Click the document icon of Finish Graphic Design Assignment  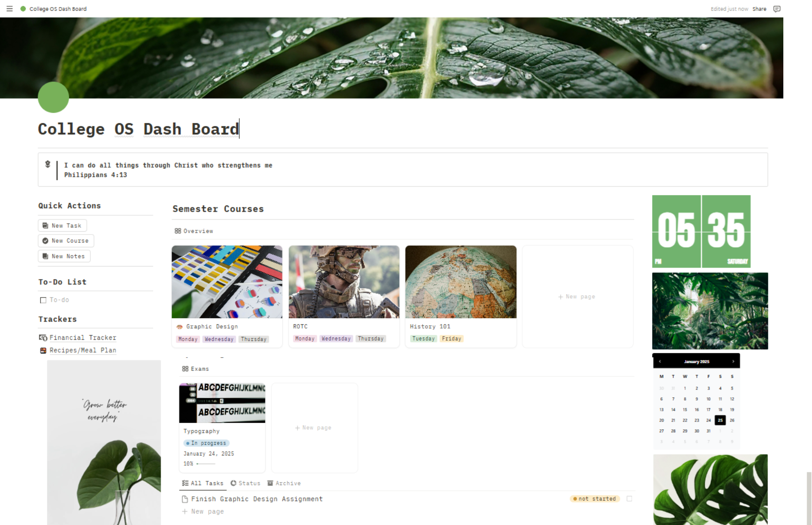tap(185, 499)
